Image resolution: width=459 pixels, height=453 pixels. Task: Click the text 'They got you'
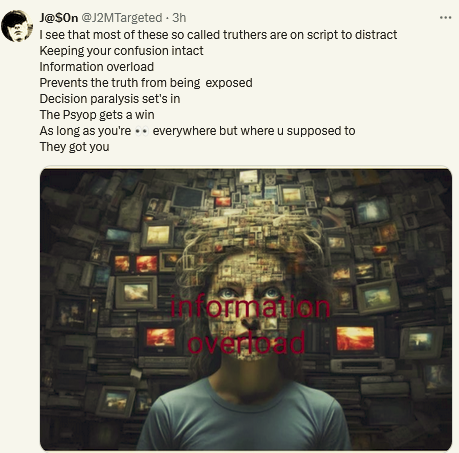(x=74, y=147)
